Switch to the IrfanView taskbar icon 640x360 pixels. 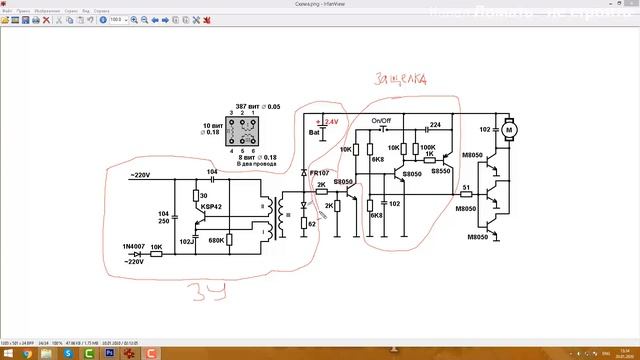pos(129,353)
